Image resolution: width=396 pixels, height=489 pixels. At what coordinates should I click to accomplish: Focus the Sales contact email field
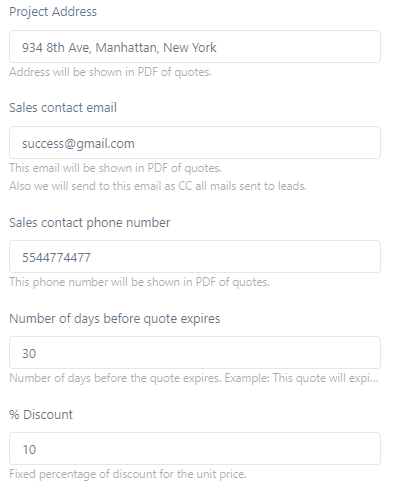(195, 143)
